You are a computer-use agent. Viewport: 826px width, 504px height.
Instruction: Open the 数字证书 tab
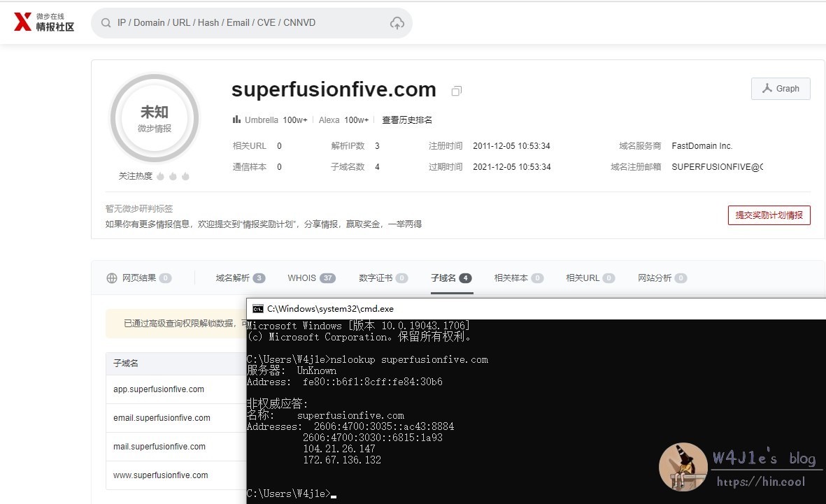click(383, 278)
